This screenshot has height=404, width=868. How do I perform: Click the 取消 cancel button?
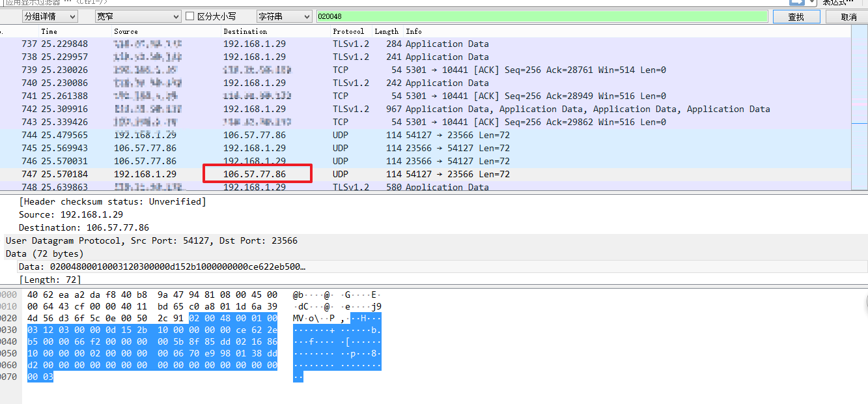point(848,17)
